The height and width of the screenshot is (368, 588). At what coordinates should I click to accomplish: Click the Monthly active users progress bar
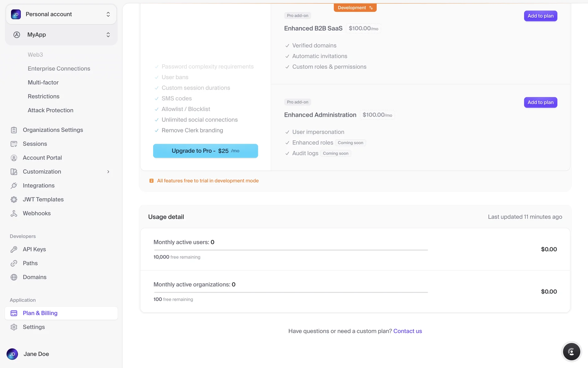(x=290, y=250)
